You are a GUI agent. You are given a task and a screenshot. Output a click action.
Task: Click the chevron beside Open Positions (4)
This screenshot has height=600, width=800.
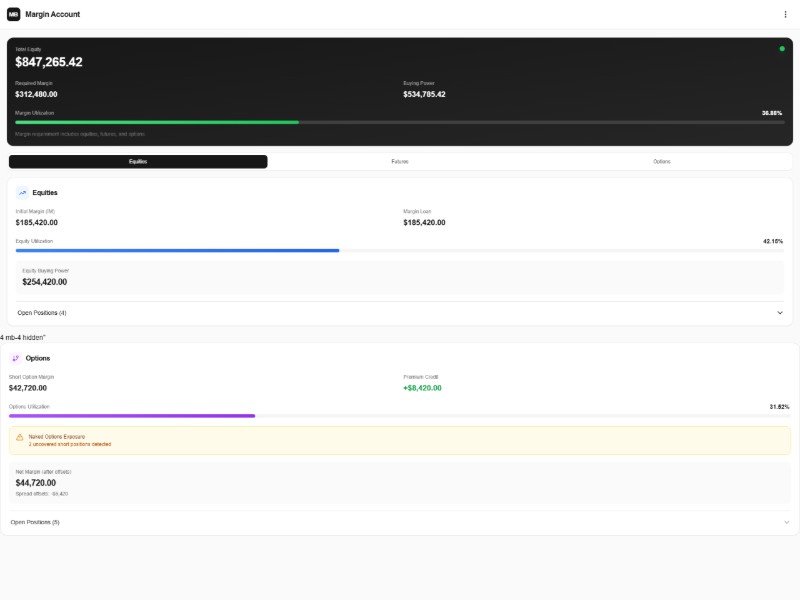coord(780,312)
